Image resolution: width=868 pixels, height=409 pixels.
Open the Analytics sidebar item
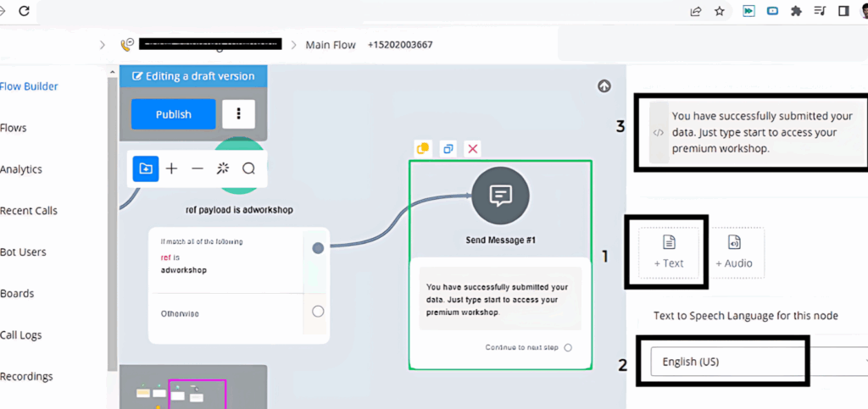21,169
